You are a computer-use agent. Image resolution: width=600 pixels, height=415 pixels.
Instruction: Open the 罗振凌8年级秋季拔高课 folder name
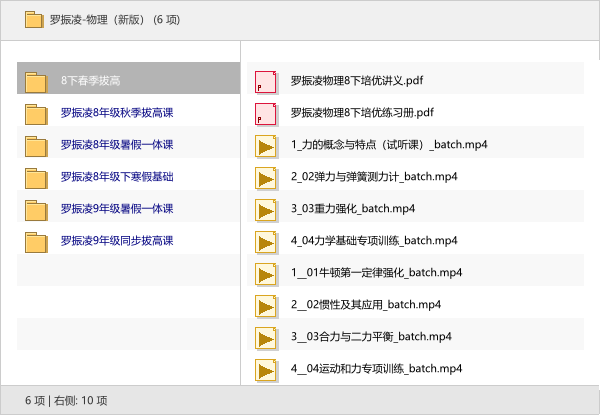(116, 113)
